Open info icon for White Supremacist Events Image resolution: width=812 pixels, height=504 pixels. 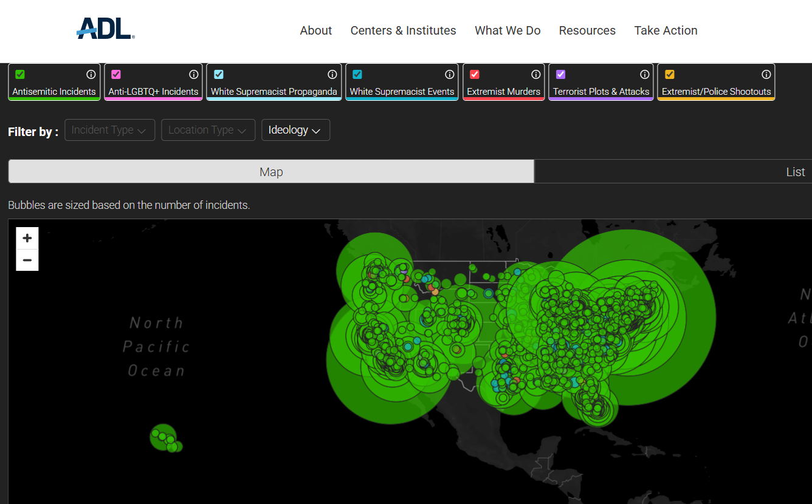[450, 75]
